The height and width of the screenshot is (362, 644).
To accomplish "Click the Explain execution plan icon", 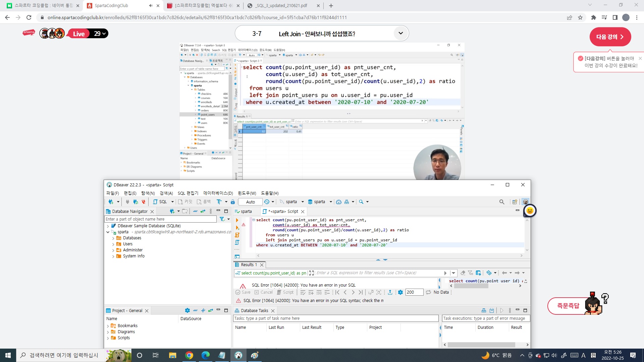I will [x=237, y=242].
